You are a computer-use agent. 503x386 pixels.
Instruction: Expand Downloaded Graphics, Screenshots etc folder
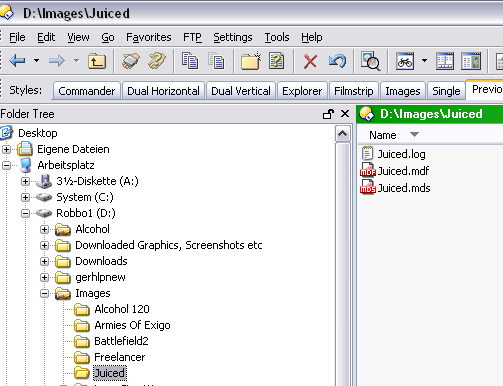click(x=44, y=245)
